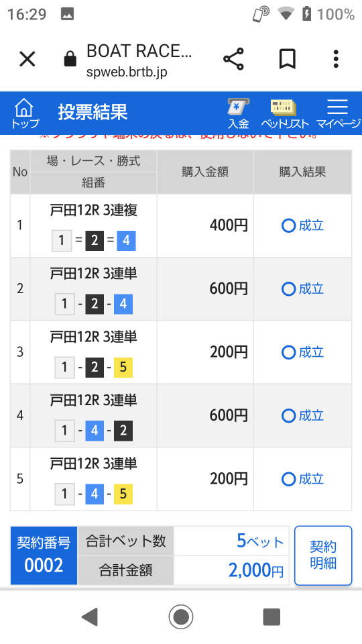
Task: Click the 契約明細 button
Action: pos(323,555)
